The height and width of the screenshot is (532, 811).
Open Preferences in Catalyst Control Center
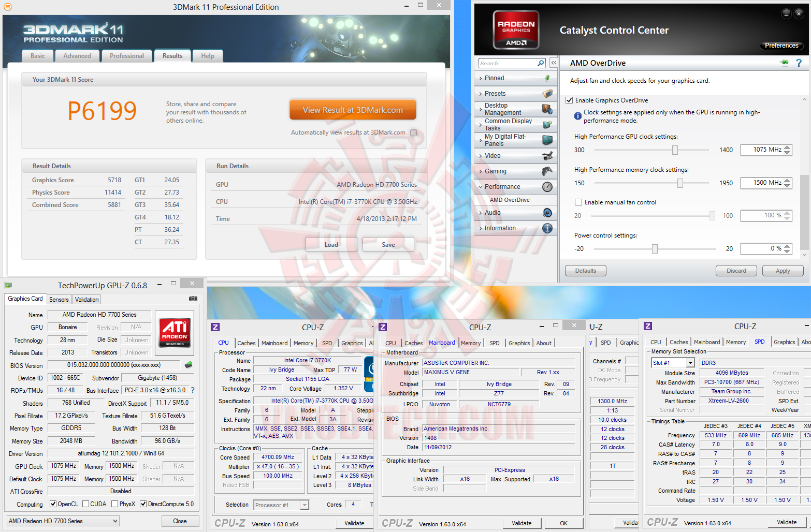[782, 46]
